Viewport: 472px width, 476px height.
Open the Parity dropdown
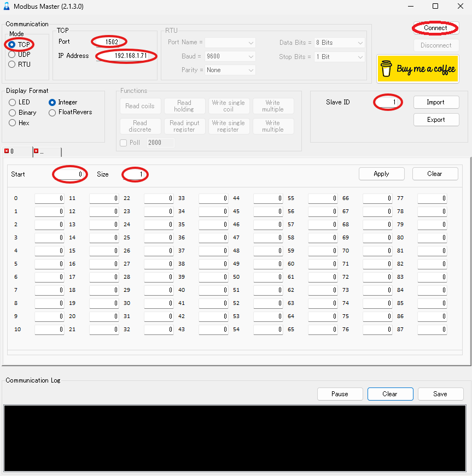230,70
